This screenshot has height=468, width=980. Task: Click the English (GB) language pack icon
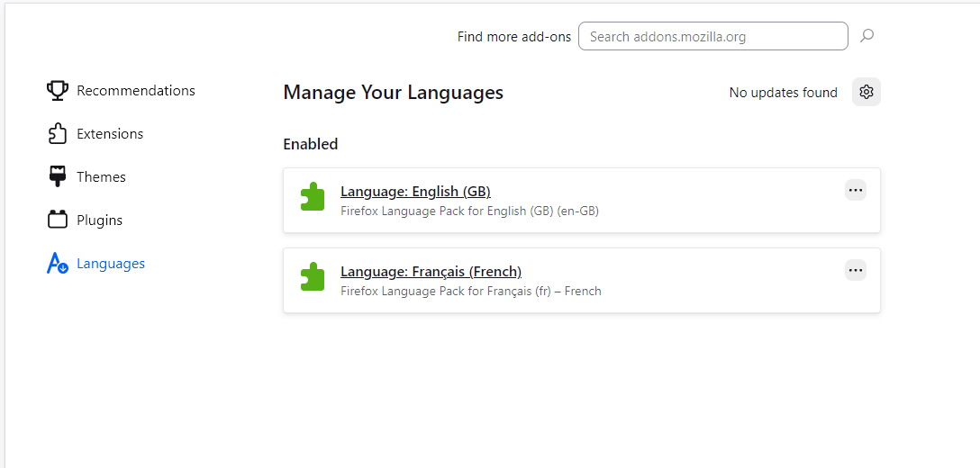pyautogui.click(x=313, y=197)
